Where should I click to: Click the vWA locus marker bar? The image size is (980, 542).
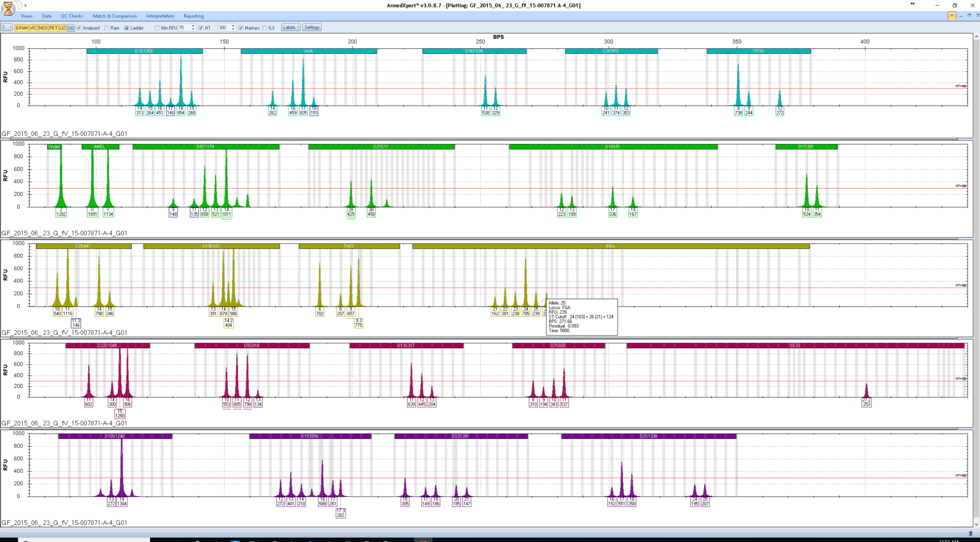point(308,51)
